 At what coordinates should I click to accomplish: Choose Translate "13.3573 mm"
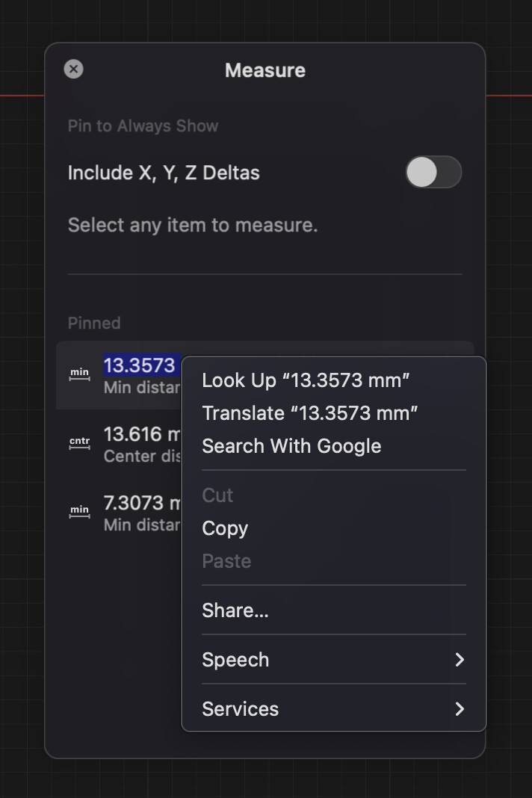pos(309,413)
